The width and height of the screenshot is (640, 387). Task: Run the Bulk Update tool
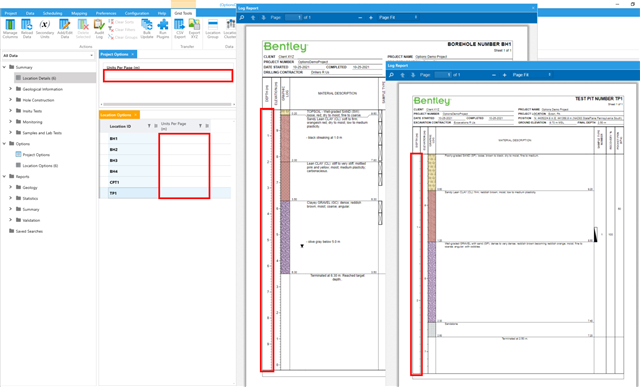[147, 29]
